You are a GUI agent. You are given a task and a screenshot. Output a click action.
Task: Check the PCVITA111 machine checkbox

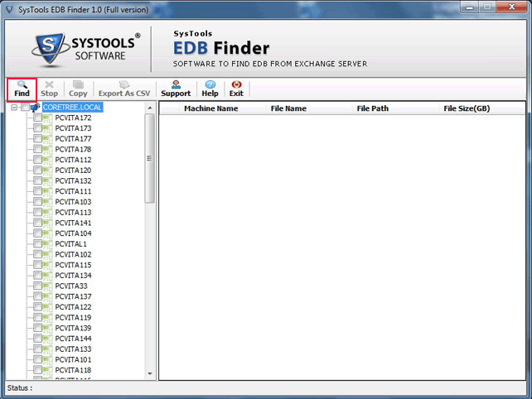coord(37,191)
